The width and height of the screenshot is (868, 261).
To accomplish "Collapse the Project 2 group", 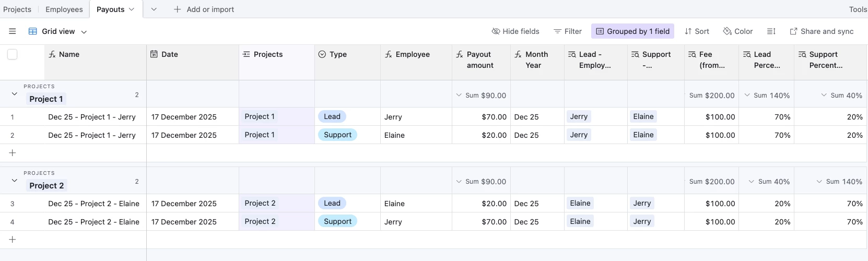I will pyautogui.click(x=15, y=181).
